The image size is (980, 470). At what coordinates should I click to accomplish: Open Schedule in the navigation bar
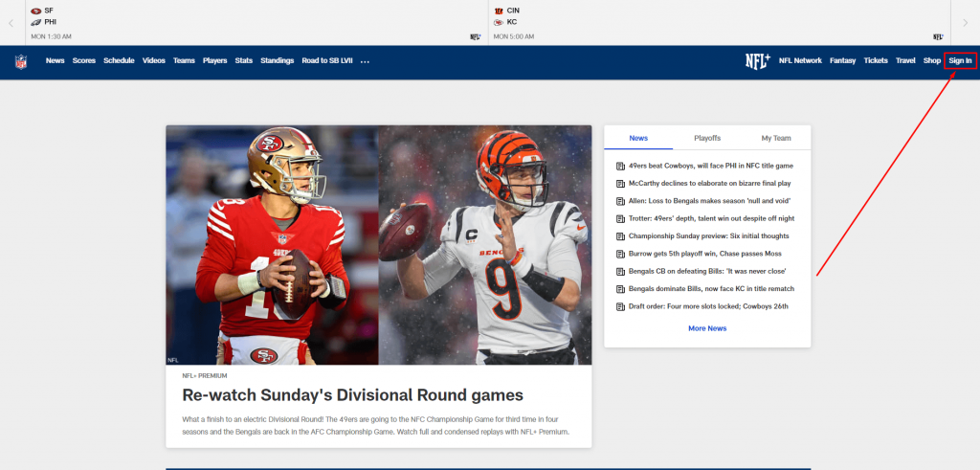[119, 60]
